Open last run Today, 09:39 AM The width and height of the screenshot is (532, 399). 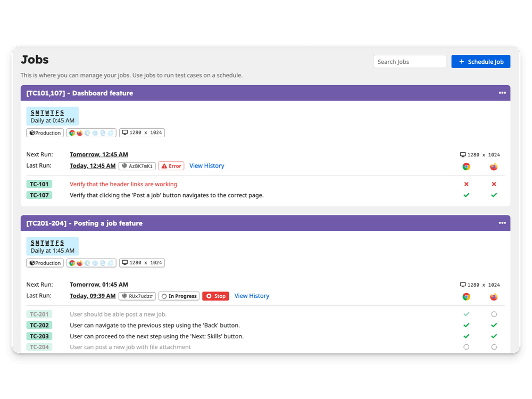(93, 296)
